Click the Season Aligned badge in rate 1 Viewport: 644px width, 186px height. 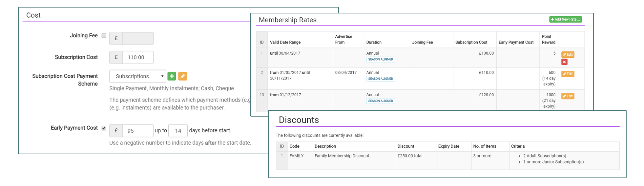click(x=380, y=60)
